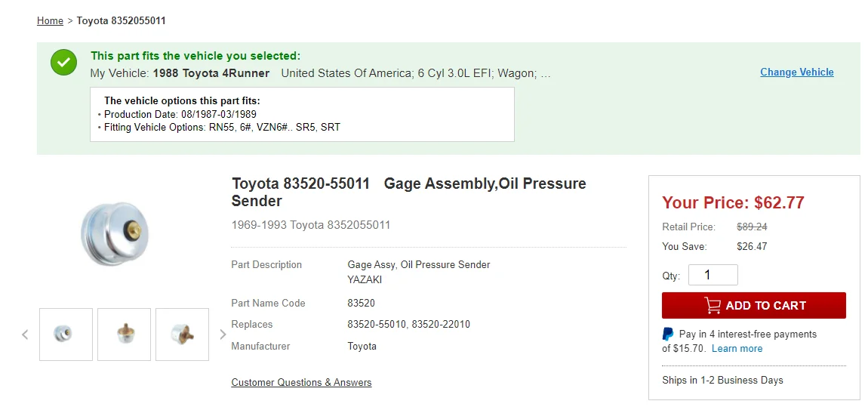The height and width of the screenshot is (407, 868).
Task: Focus the Qty input field
Action: tap(713, 276)
